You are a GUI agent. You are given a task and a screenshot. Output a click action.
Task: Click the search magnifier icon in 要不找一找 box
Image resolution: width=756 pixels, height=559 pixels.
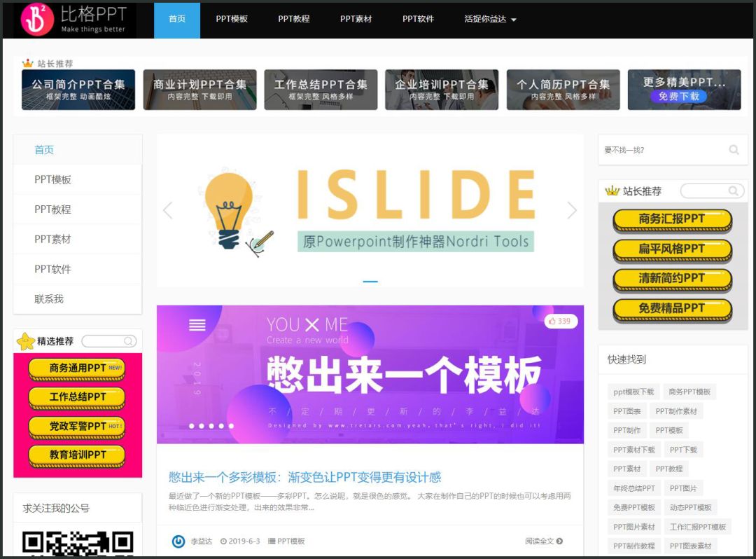(734, 150)
